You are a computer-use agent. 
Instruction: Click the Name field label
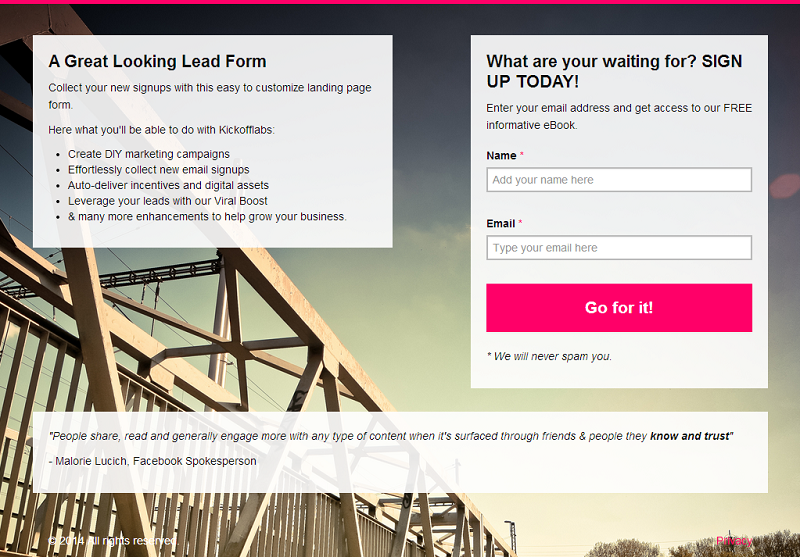click(x=501, y=156)
